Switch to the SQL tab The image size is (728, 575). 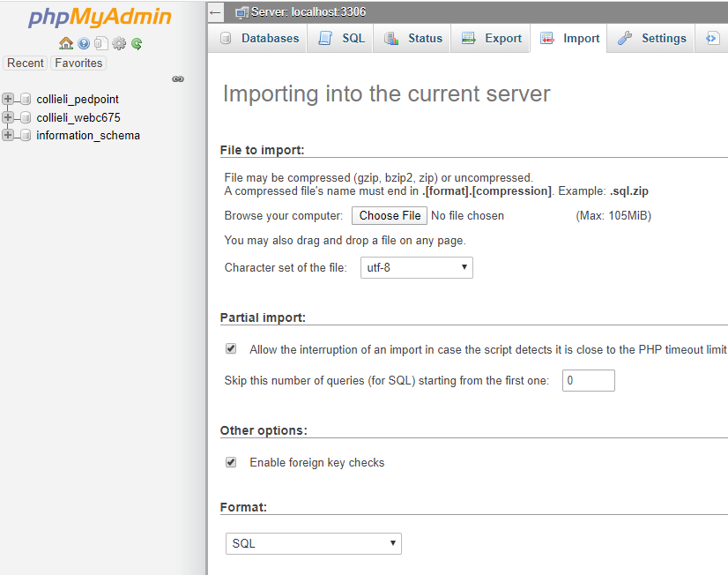coord(340,38)
